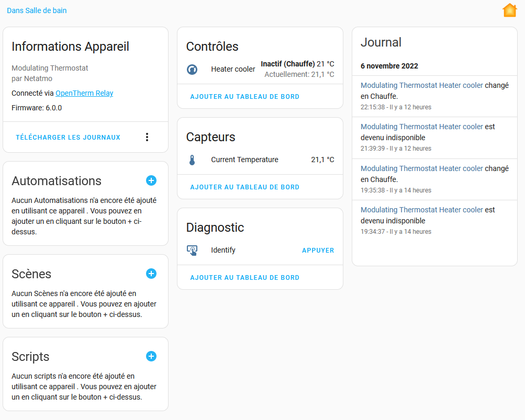The image size is (525, 420).
Task: Add Contrôles entities to tableau de bord
Action: 245,97
